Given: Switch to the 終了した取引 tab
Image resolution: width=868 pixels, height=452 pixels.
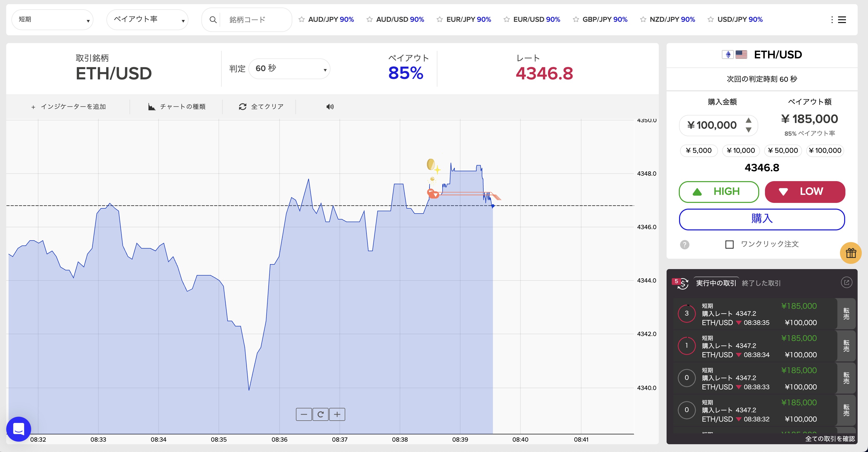Looking at the screenshot, I should 761,283.
